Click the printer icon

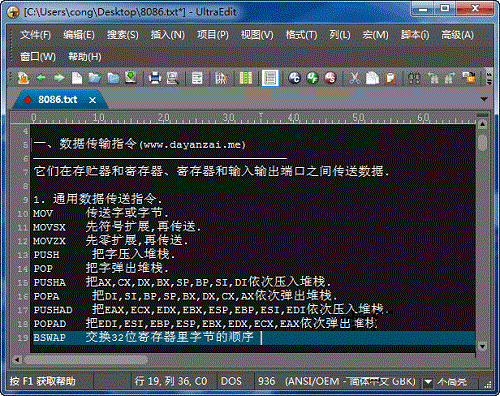coord(155,78)
